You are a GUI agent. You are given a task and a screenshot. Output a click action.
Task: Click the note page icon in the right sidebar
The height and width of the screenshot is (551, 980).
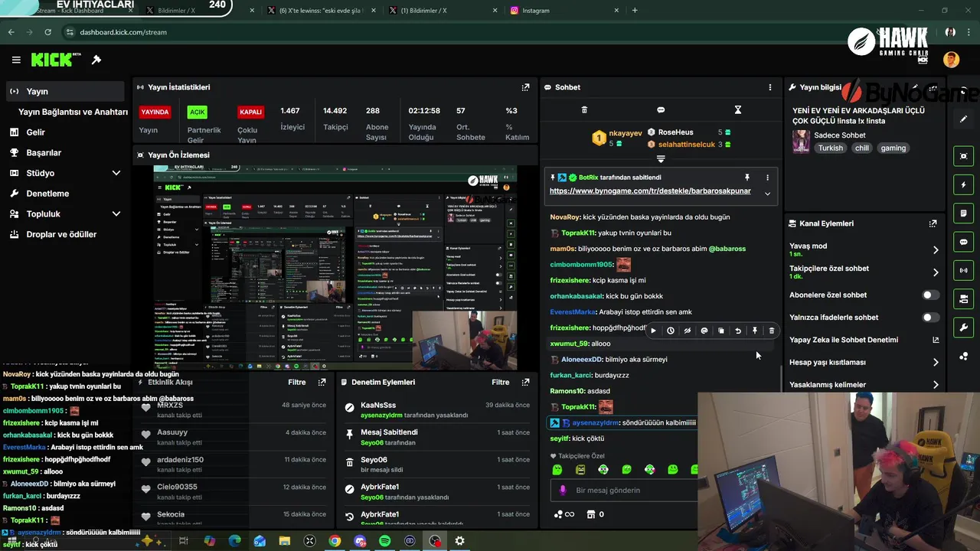(x=963, y=213)
